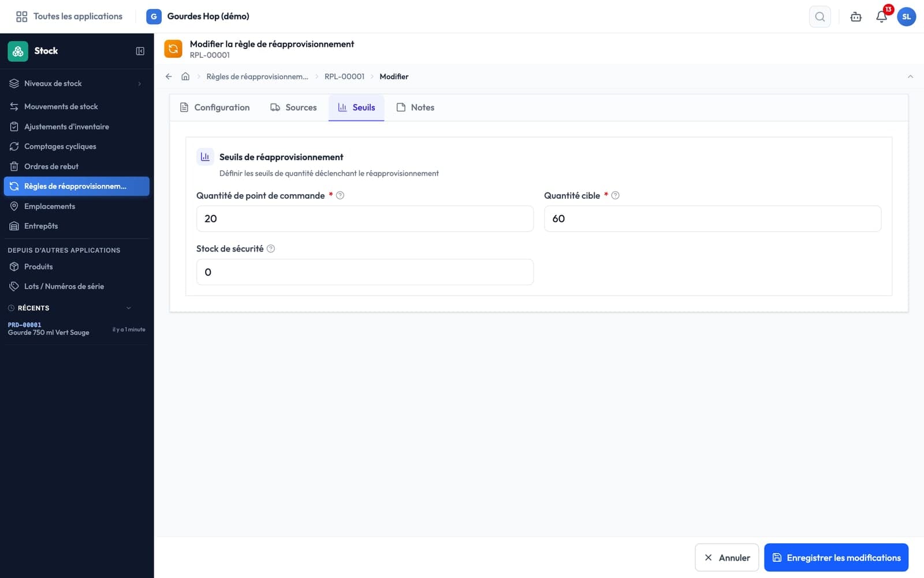The image size is (924, 578).
Task: Click the Stock app logo icon
Action: click(x=18, y=51)
